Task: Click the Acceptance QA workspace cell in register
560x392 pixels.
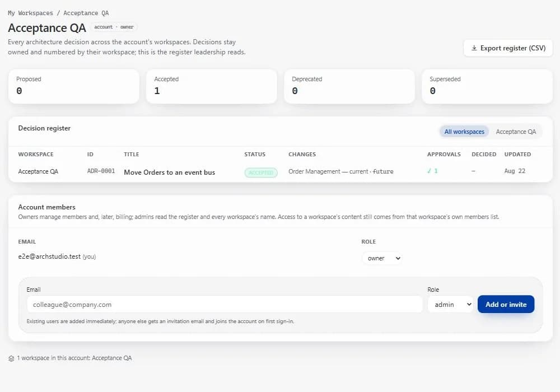Action: pos(38,171)
